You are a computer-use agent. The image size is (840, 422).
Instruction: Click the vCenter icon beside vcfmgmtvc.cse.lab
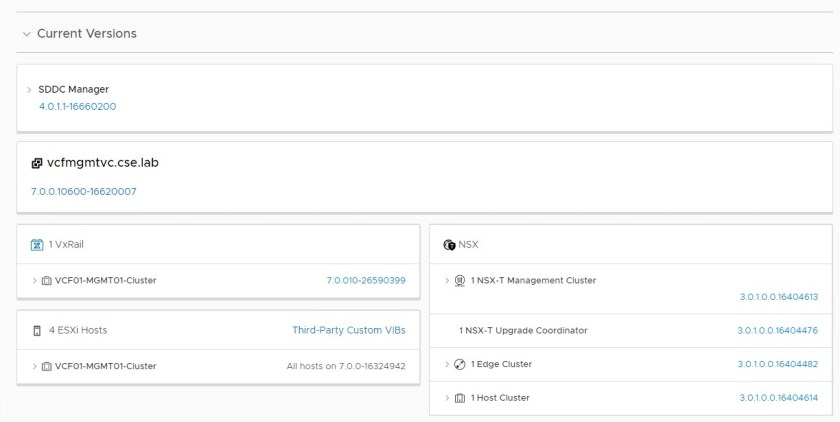coord(37,163)
